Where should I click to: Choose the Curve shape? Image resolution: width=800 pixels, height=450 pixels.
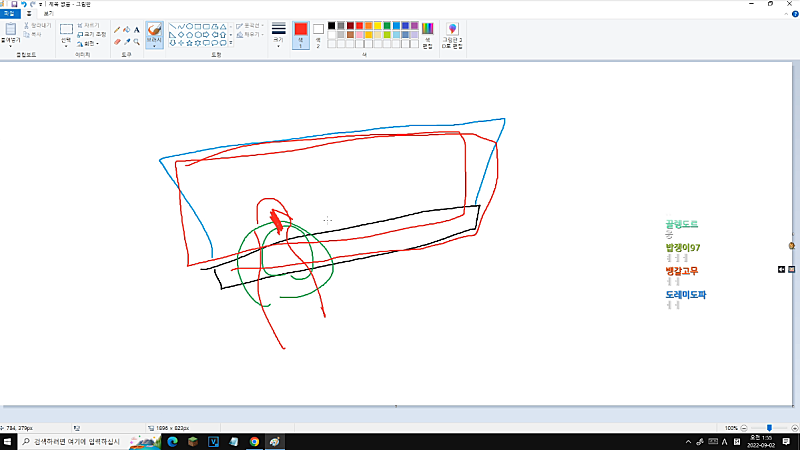click(181, 27)
